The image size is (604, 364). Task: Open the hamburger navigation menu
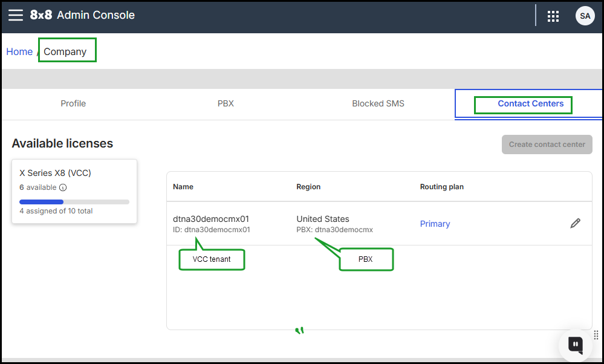coord(16,15)
